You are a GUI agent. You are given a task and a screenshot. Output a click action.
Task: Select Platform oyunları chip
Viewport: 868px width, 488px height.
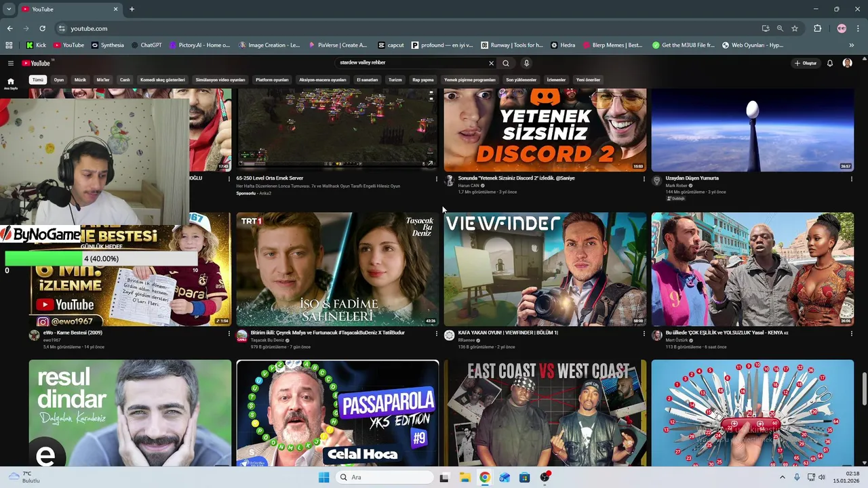[x=272, y=80]
